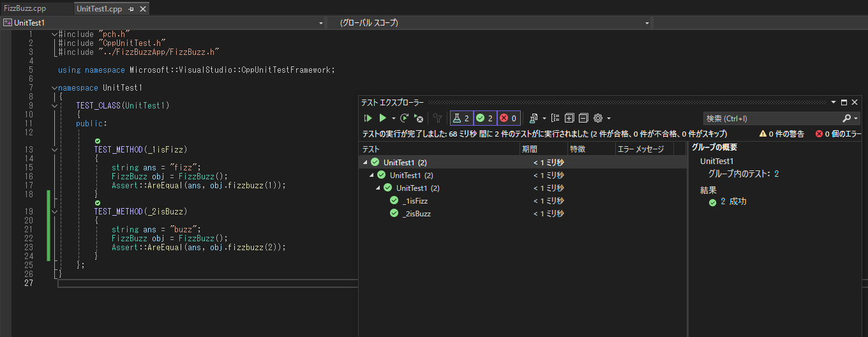Viewport: 868px width, 337px height.
Task: Collapse the top-level UnitTest1 (2) node
Action: [365, 162]
